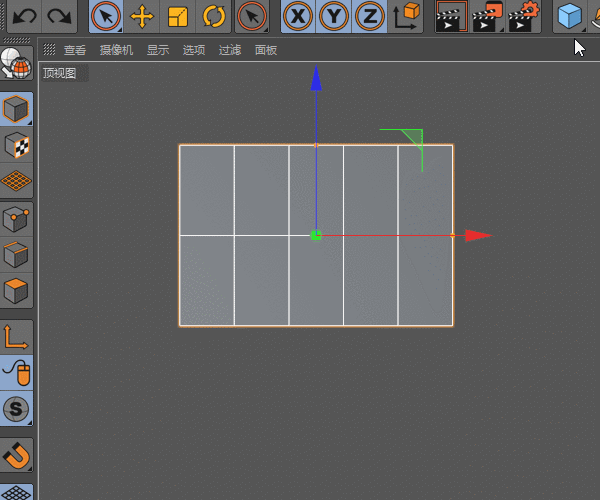
Task: Click the 顶视图 viewport label
Action: (x=60, y=73)
